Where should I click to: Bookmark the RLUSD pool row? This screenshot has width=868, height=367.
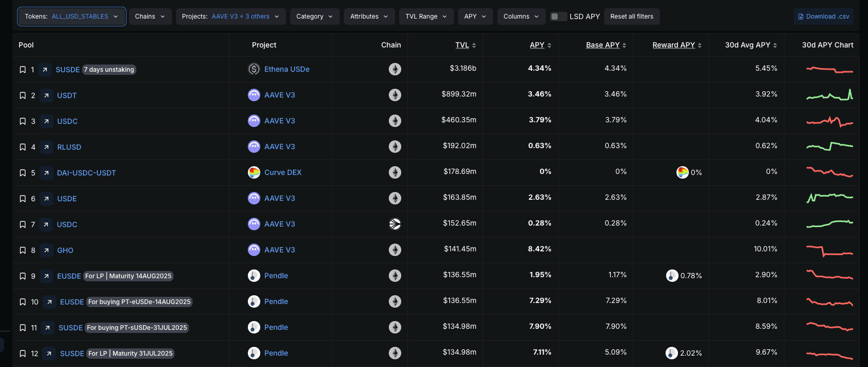[23, 147]
